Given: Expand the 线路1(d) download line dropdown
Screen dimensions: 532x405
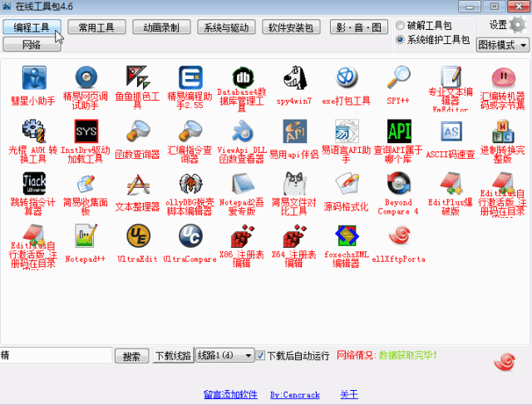Looking at the screenshot, I should pyautogui.click(x=225, y=355).
